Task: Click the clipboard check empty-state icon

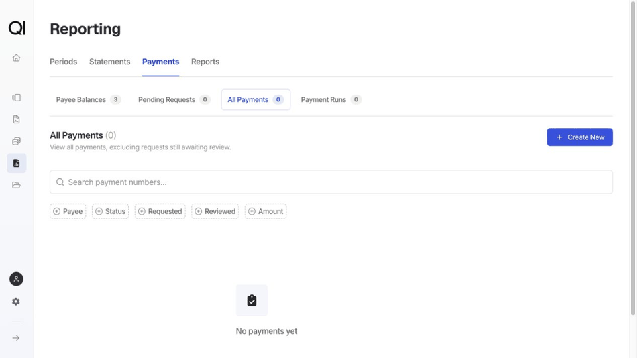Action: pos(252,300)
